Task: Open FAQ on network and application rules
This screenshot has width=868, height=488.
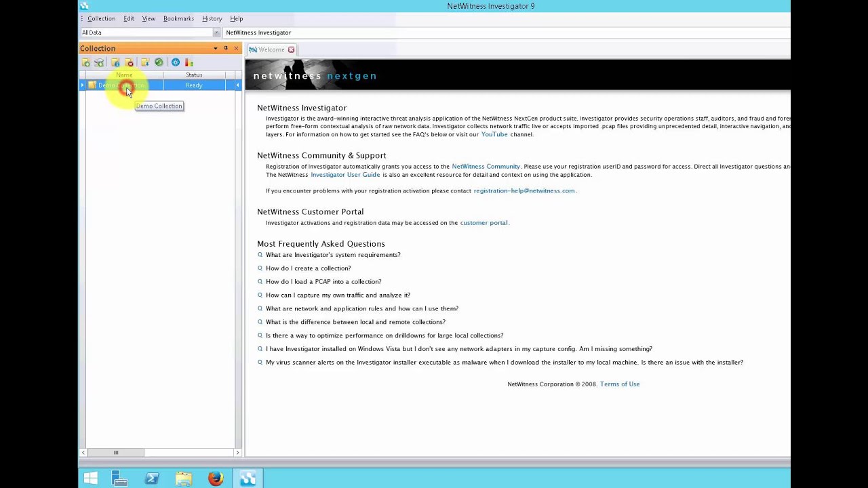Action: point(362,308)
